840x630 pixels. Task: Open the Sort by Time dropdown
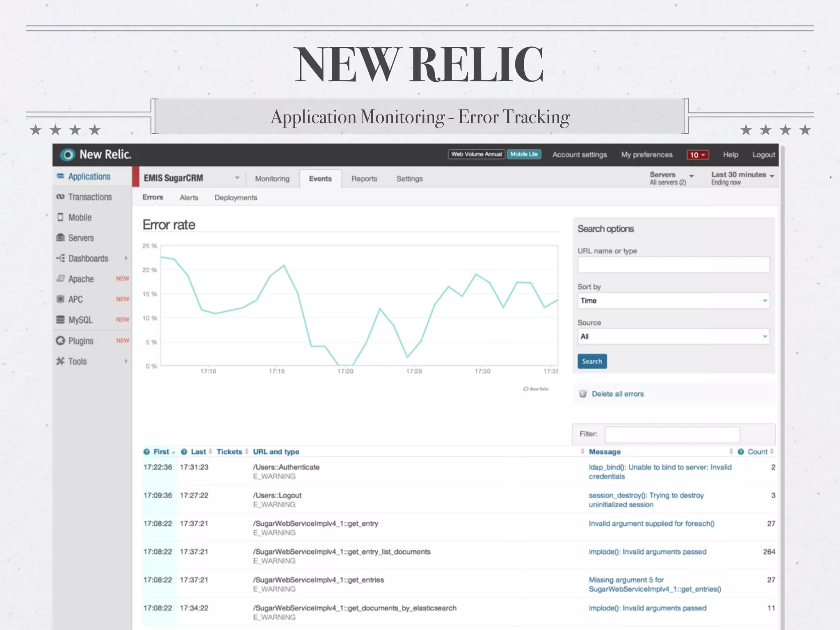click(x=673, y=301)
